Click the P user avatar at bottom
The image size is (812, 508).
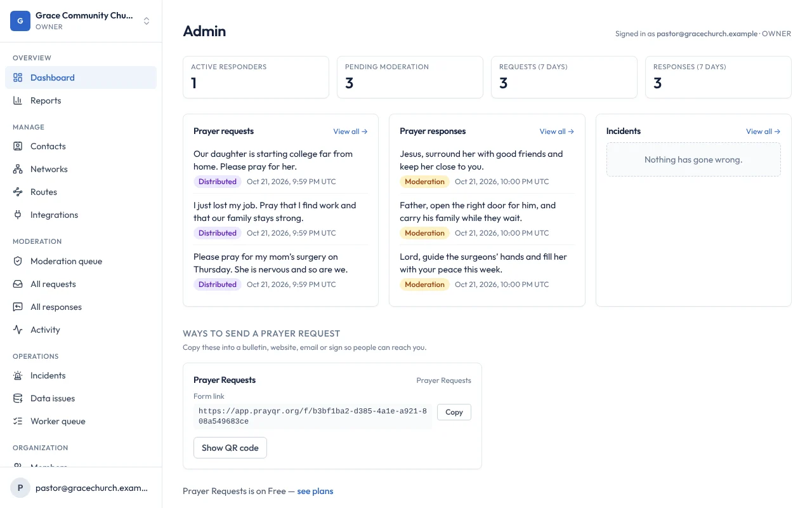tap(20, 488)
